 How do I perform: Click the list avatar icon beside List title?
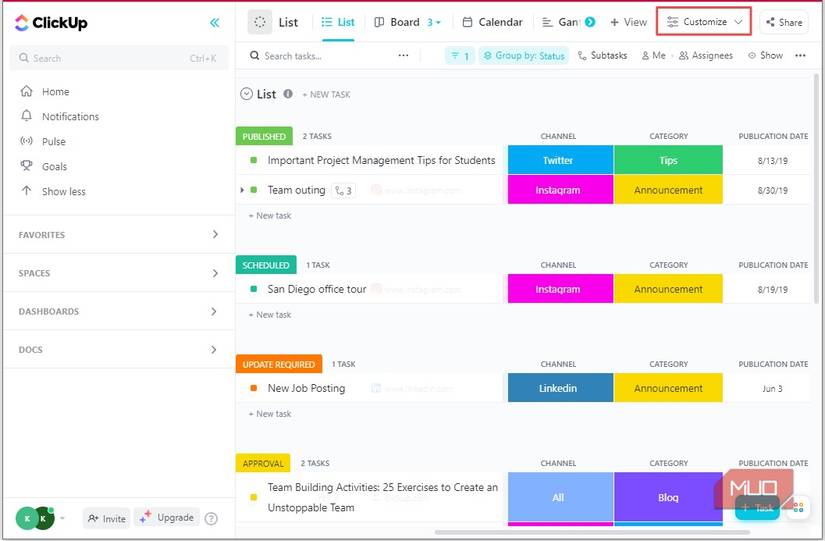point(260,22)
